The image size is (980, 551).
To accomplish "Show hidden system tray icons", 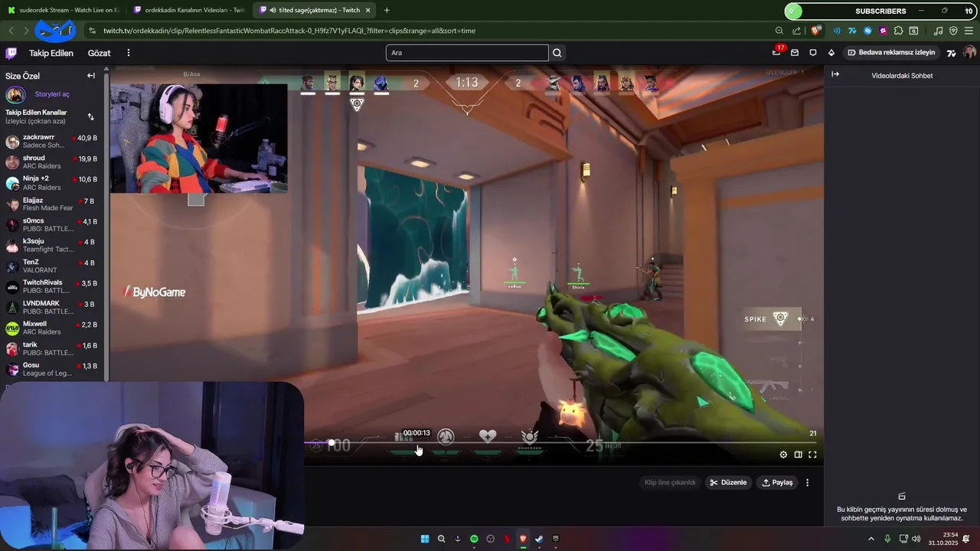I will tap(871, 539).
